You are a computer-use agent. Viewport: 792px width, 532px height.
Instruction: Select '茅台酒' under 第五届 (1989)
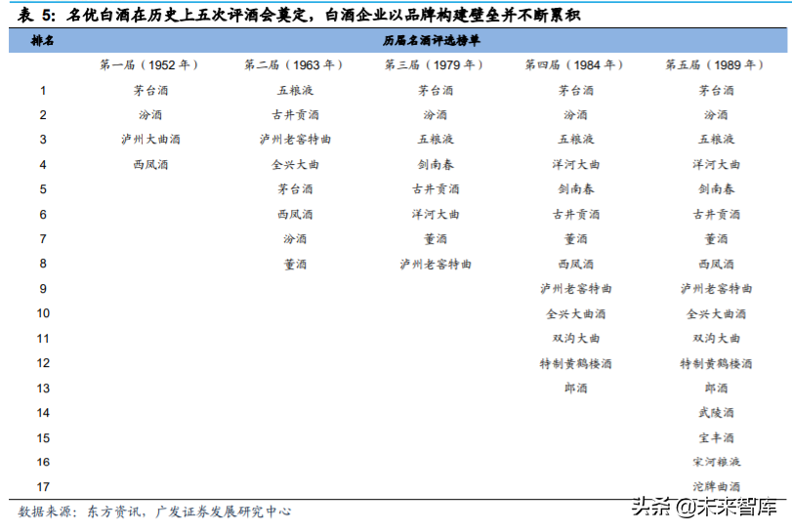(x=716, y=91)
